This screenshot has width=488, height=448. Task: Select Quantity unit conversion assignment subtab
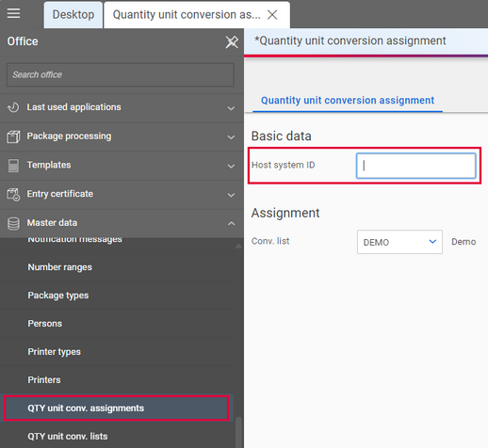tap(348, 101)
